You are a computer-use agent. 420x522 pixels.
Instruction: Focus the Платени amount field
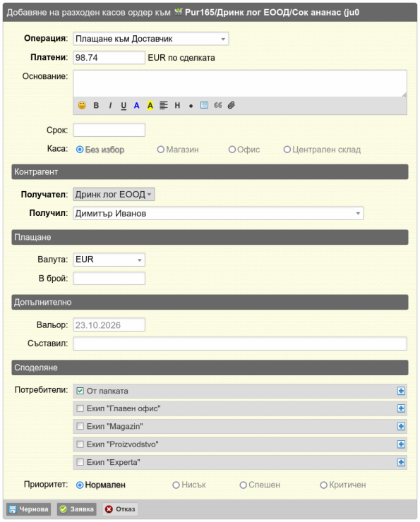pyautogui.click(x=109, y=58)
